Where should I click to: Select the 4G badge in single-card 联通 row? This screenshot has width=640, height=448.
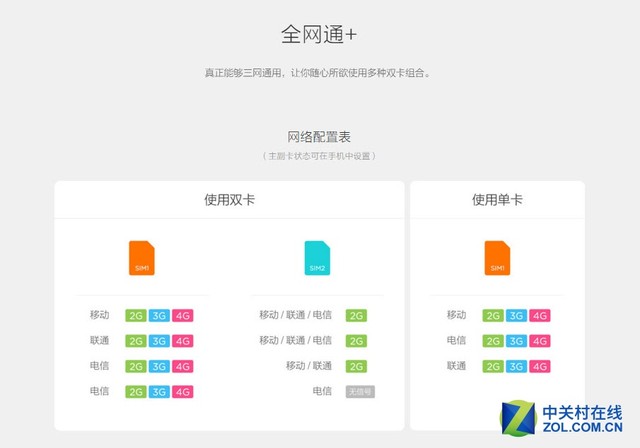[x=540, y=366]
